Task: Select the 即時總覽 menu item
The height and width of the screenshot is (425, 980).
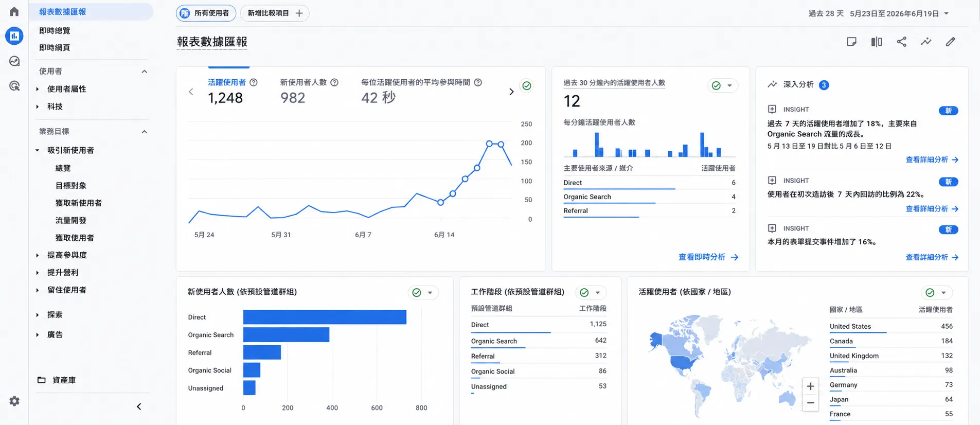Action: point(55,30)
